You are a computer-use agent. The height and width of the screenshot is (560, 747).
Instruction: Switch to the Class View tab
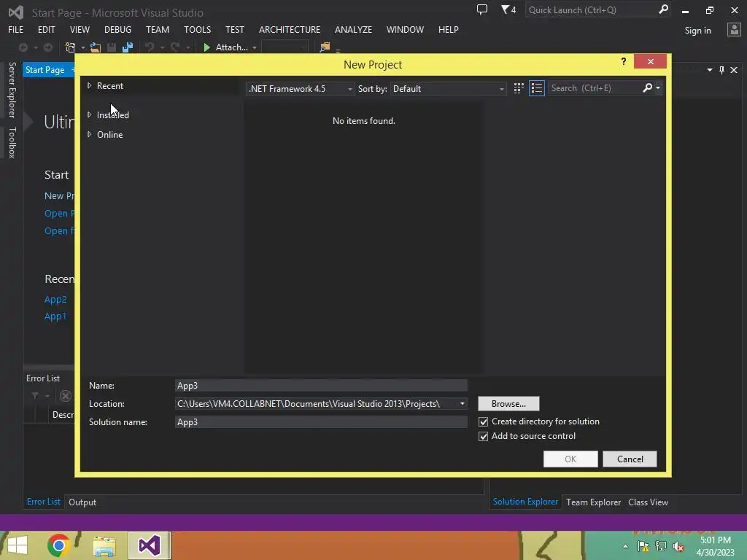pyautogui.click(x=648, y=502)
